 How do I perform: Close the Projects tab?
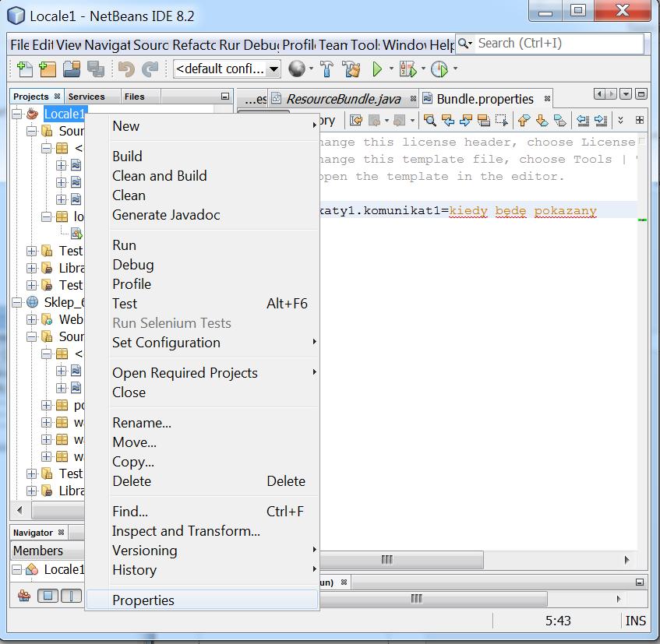pyautogui.click(x=57, y=97)
